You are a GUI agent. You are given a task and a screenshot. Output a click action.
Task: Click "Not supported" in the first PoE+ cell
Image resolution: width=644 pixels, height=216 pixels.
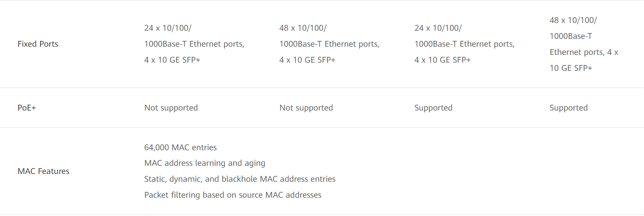click(x=171, y=108)
